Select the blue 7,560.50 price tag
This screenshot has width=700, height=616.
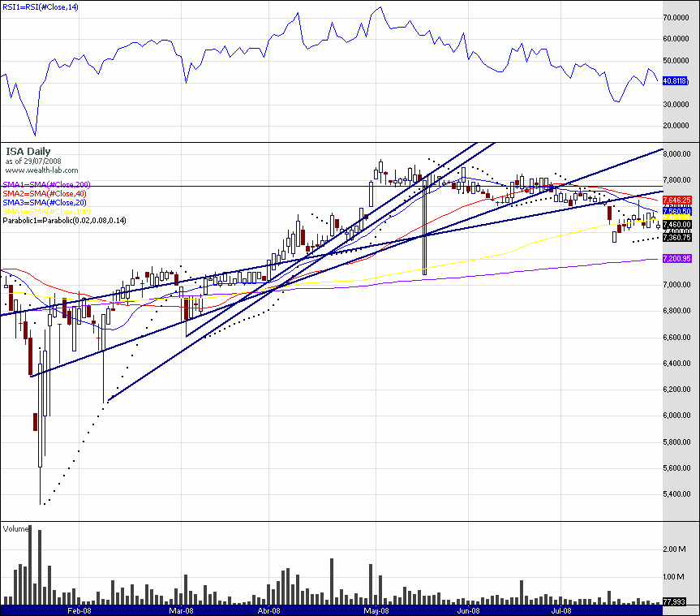[677, 211]
